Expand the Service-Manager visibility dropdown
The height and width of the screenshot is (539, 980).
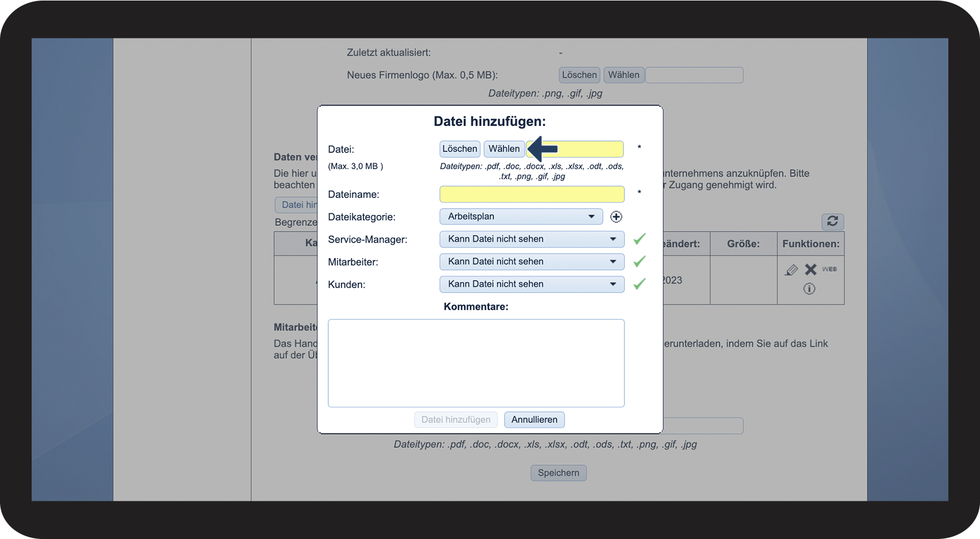531,239
